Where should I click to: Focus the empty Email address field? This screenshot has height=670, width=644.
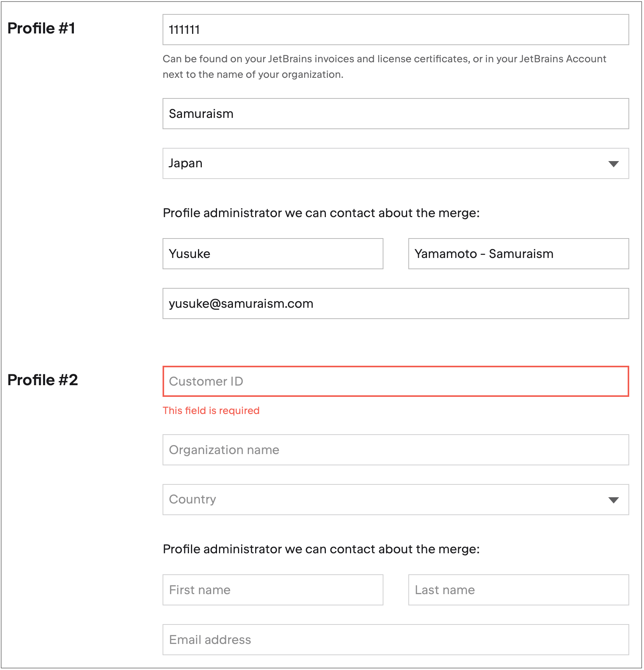tap(395, 640)
